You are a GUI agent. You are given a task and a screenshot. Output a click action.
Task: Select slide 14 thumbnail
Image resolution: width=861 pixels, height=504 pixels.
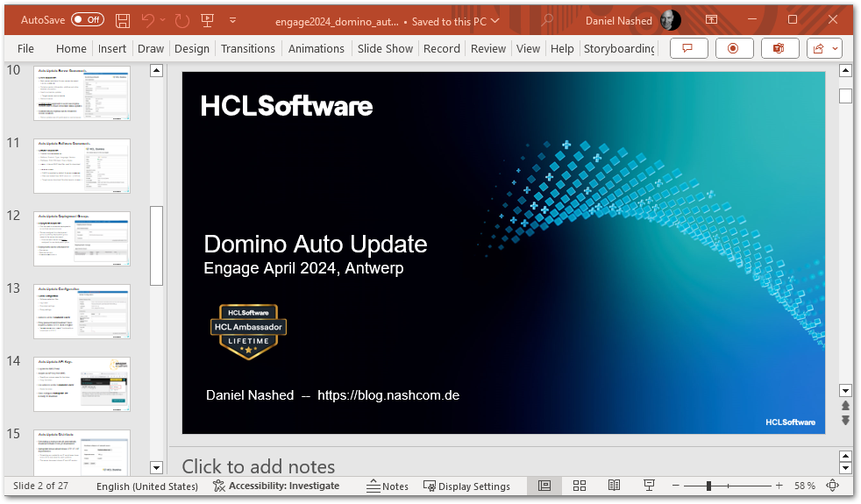(x=82, y=384)
